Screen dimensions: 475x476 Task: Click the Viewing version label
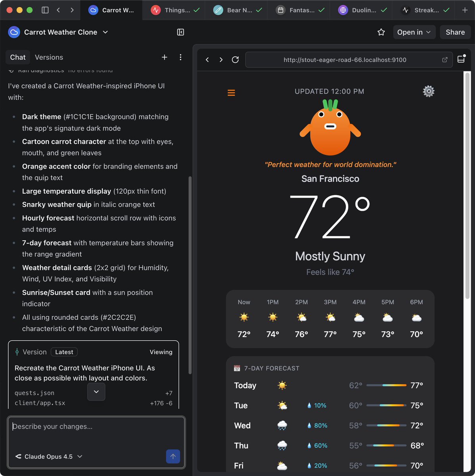click(x=161, y=352)
